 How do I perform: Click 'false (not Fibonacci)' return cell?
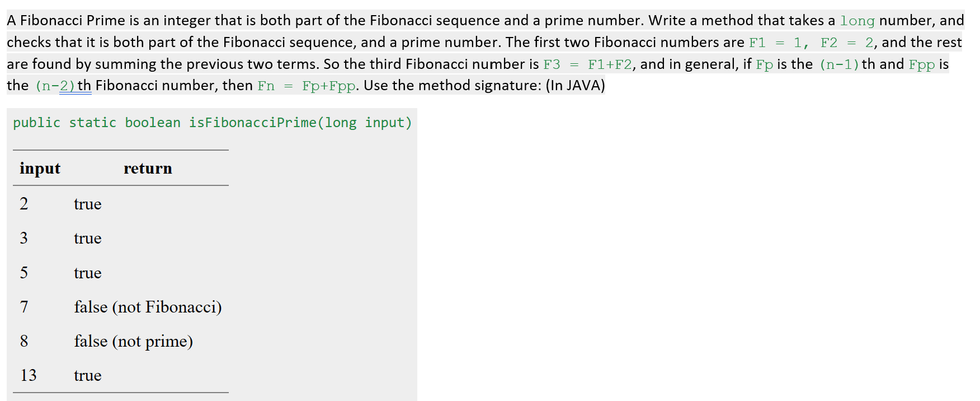148,307
